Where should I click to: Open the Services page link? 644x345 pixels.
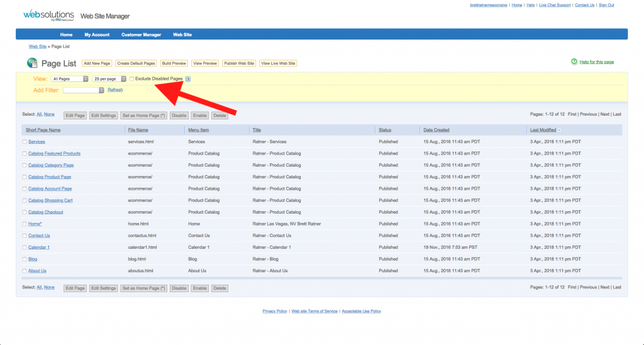point(36,142)
